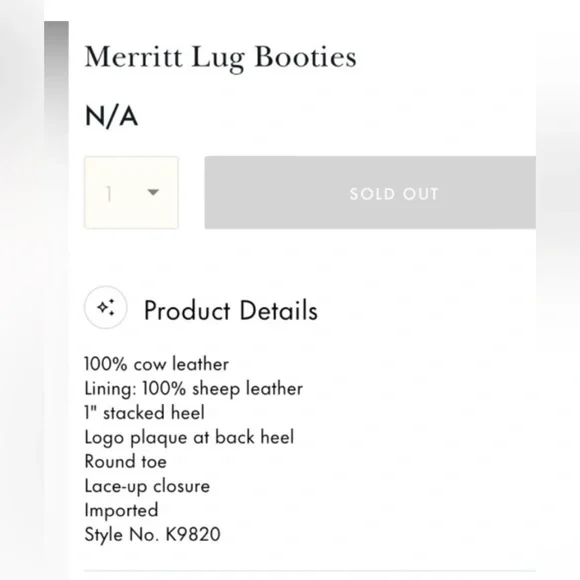Expand the Product Details heading
Screen dimensions: 580x580
pyautogui.click(x=230, y=310)
